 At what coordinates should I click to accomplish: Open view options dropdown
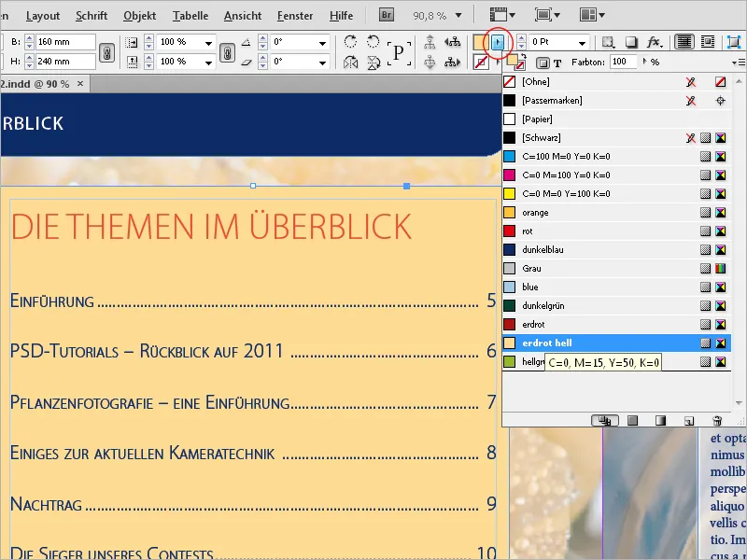pyautogui.click(x=503, y=15)
